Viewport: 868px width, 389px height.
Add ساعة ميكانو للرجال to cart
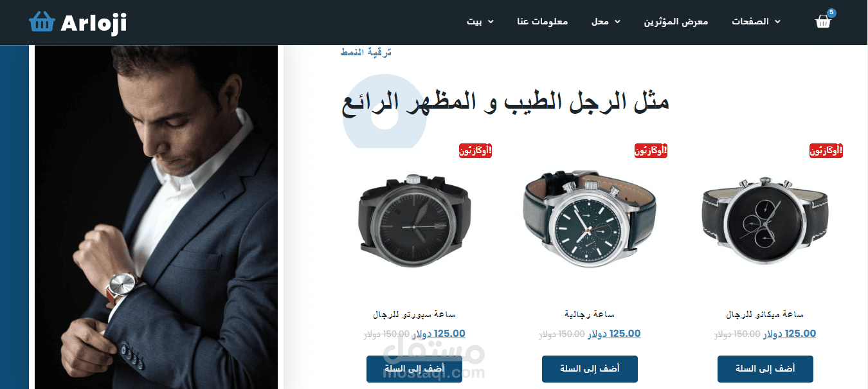(x=765, y=369)
